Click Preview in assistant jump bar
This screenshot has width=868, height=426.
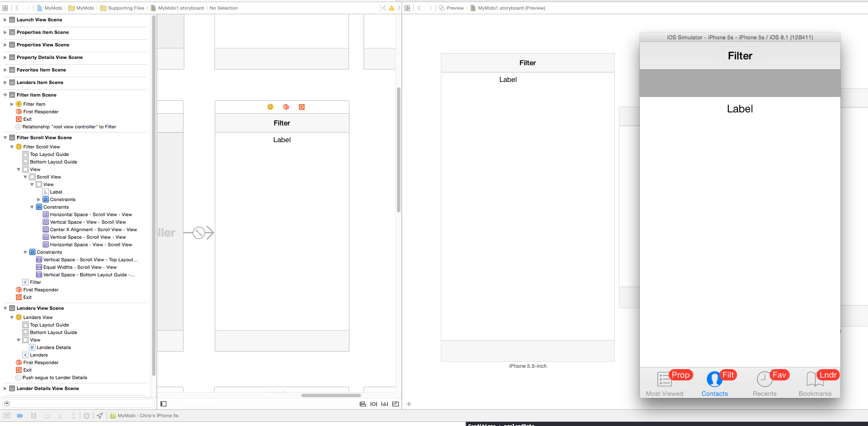point(451,8)
